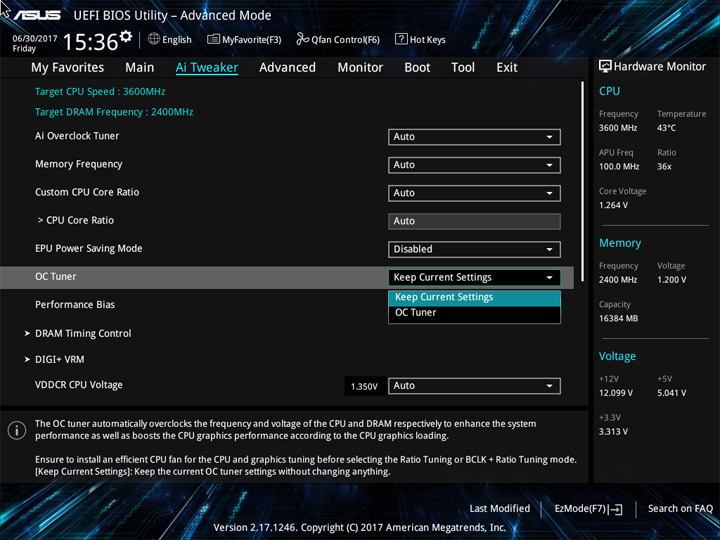720x540 pixels.
Task: Click Target DRAM Frequency : 2400MHz text
Action: point(114,112)
